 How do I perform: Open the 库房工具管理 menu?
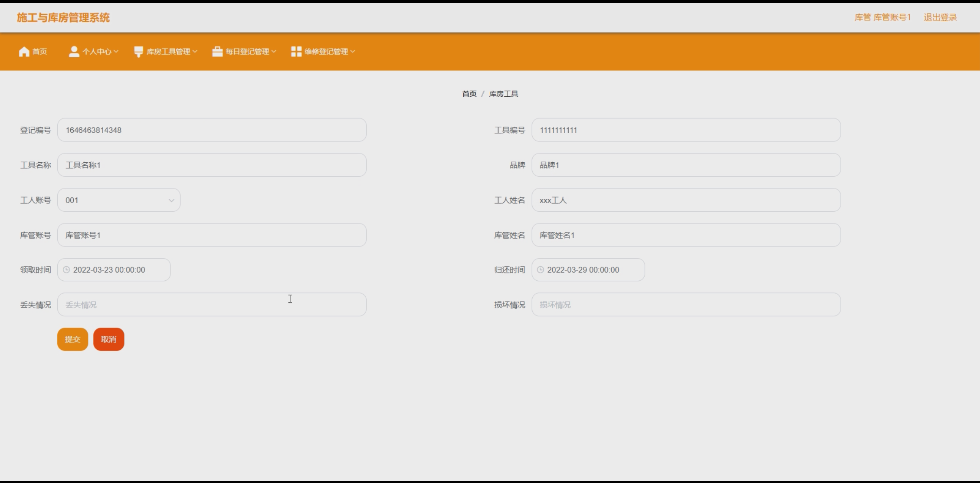pyautogui.click(x=168, y=52)
